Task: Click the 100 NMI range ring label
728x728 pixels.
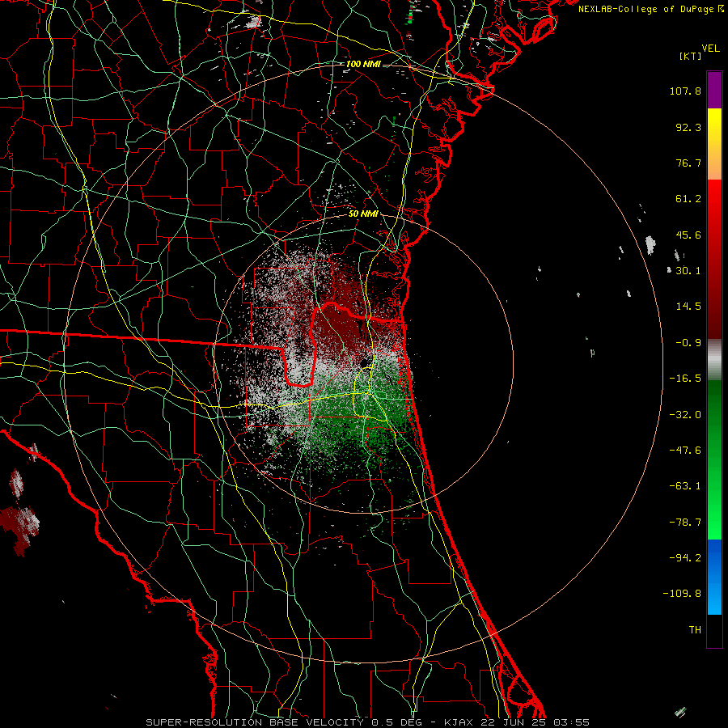Action: [363, 64]
